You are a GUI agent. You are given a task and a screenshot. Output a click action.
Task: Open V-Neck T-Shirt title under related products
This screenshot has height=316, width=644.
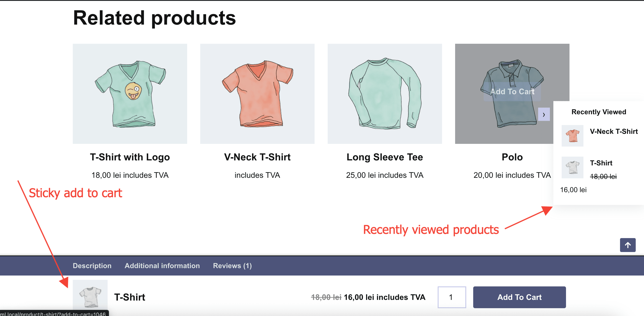coord(257,157)
